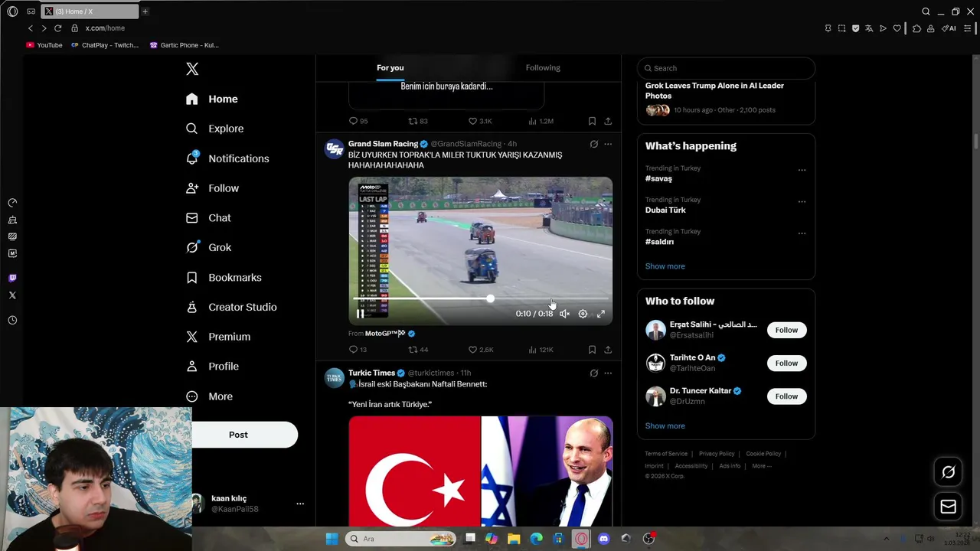The image size is (980, 551).
Task: Open Twitch icon in Opera sidebar
Action: coord(12,278)
